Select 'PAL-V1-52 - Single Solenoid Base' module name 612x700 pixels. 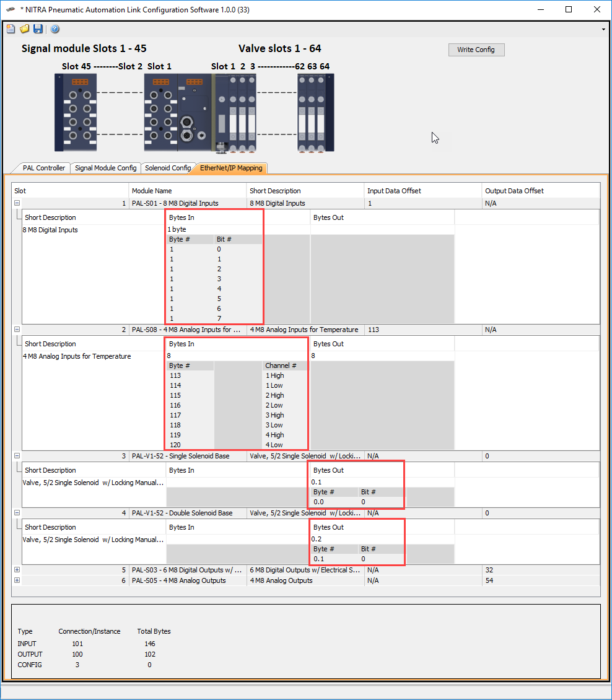point(188,456)
